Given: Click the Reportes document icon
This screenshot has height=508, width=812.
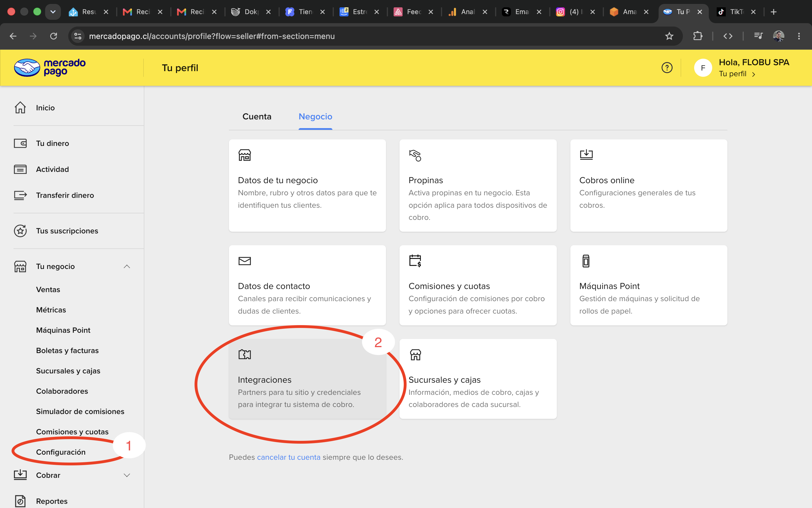Looking at the screenshot, I should (x=20, y=501).
